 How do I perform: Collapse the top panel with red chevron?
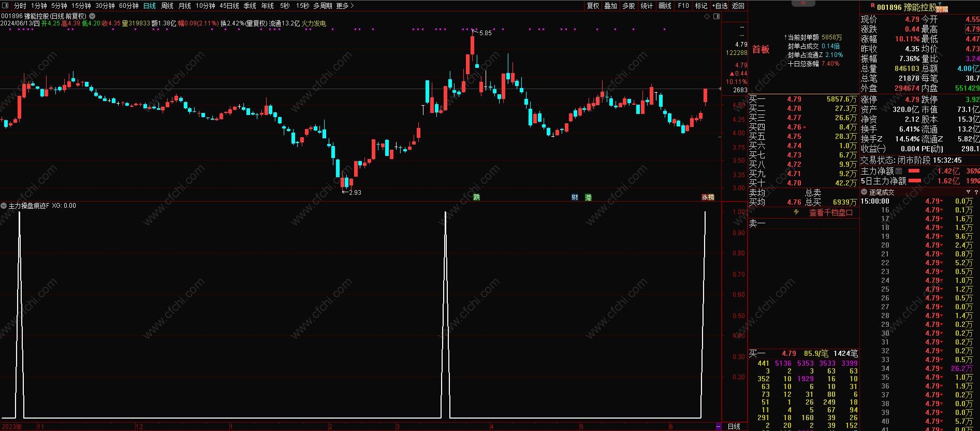(x=803, y=3)
